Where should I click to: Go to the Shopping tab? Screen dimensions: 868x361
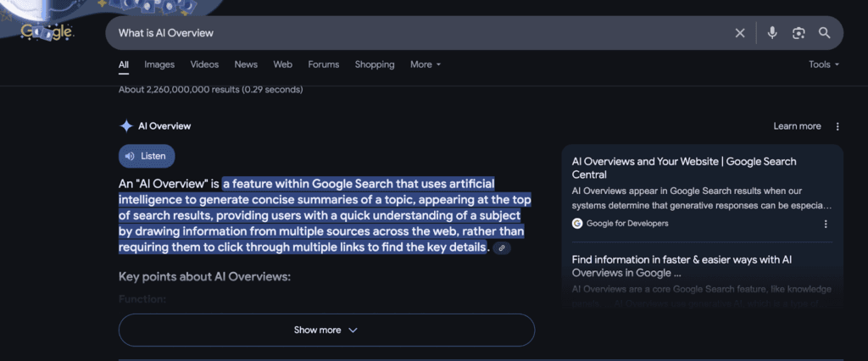click(375, 64)
